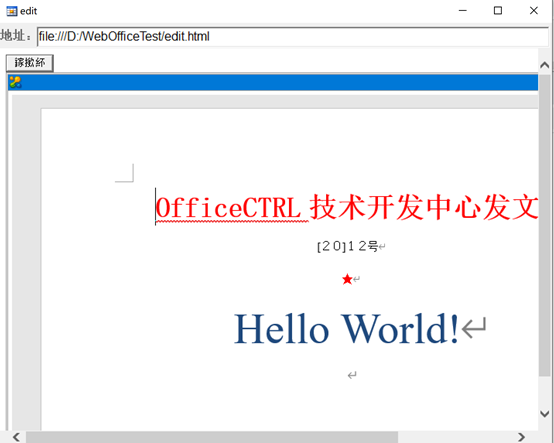This screenshot has height=443, width=554.
Task: Click the Hello World! text
Action: [x=346, y=329]
